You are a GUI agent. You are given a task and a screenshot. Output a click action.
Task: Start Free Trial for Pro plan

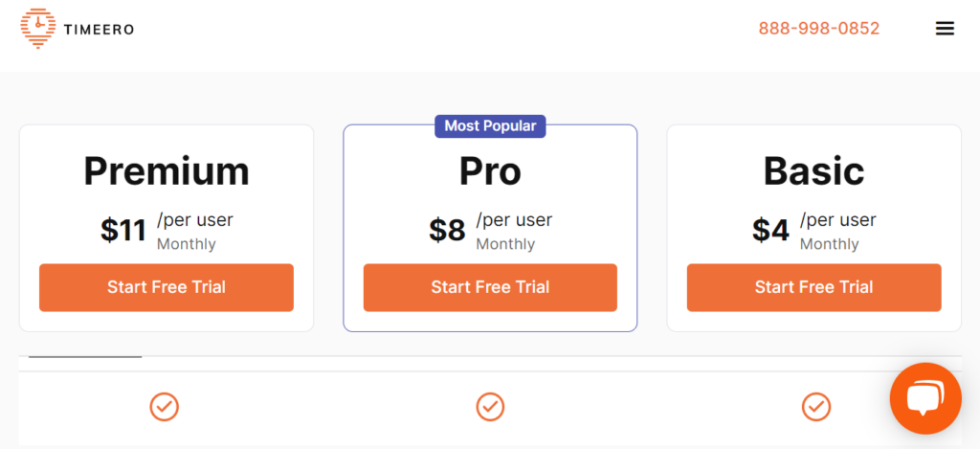point(490,287)
